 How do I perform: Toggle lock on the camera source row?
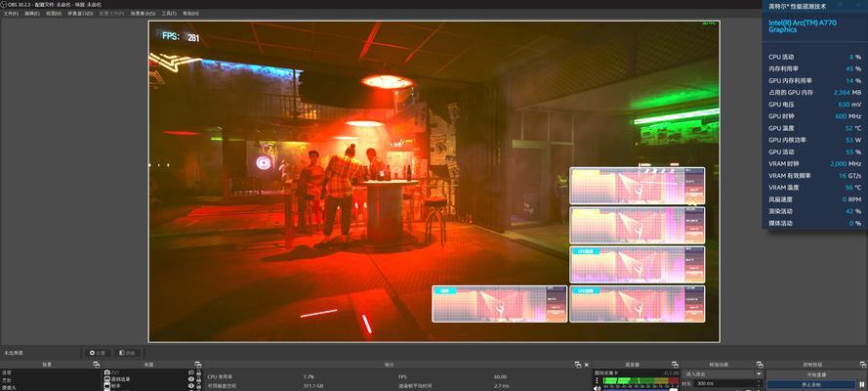199,372
